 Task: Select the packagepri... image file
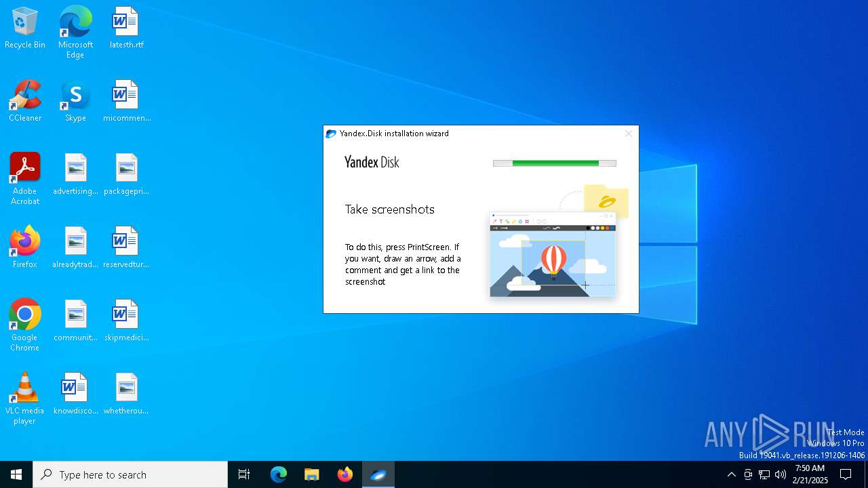click(x=126, y=175)
